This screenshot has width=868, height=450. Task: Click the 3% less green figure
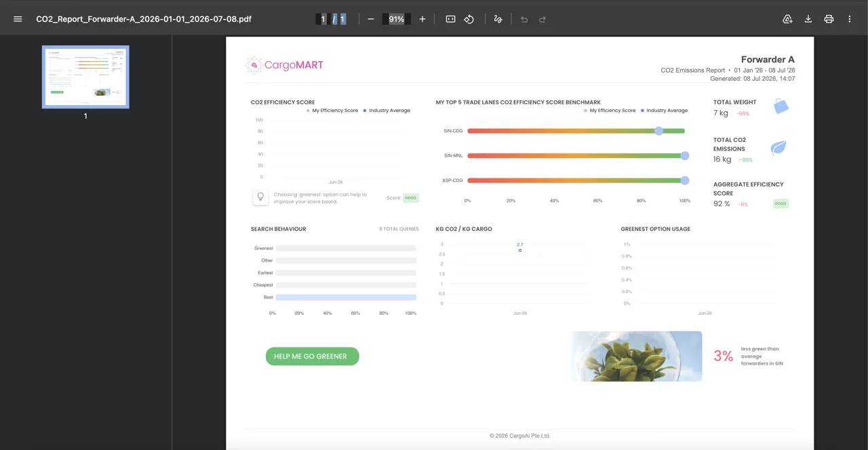coord(723,356)
